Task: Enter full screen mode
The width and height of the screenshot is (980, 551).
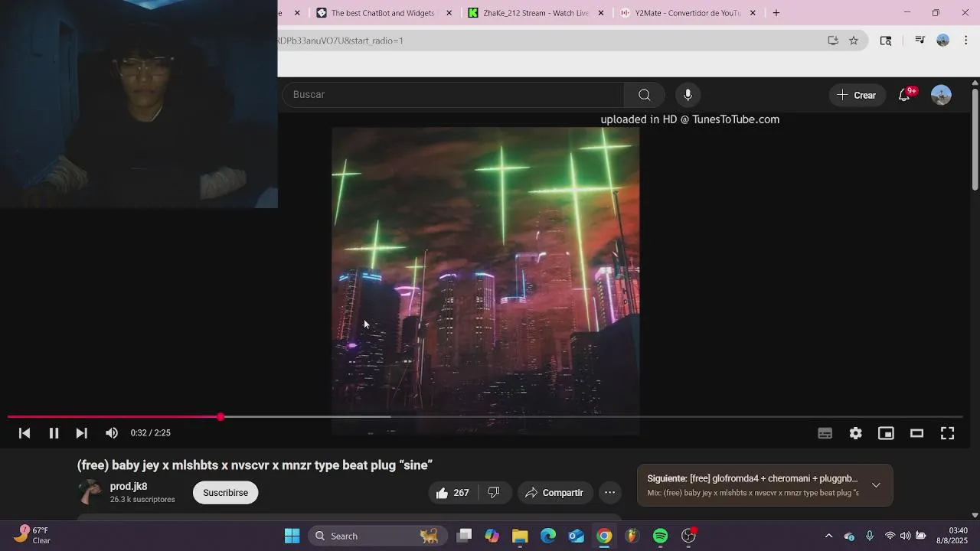Action: (x=947, y=433)
